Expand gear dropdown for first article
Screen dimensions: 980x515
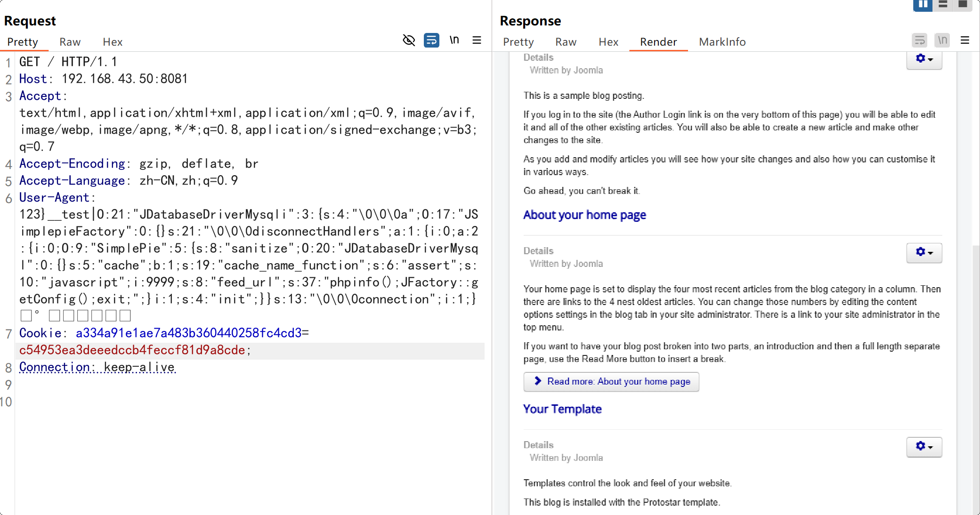(x=924, y=59)
